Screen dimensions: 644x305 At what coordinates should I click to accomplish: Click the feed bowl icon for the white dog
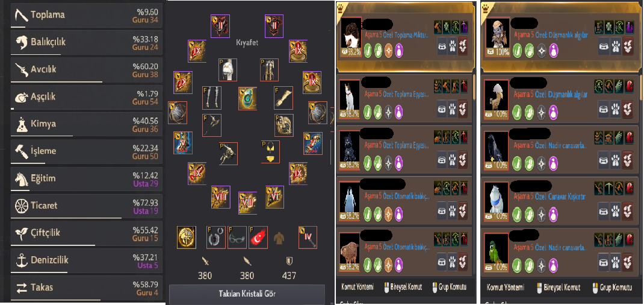(x=441, y=109)
